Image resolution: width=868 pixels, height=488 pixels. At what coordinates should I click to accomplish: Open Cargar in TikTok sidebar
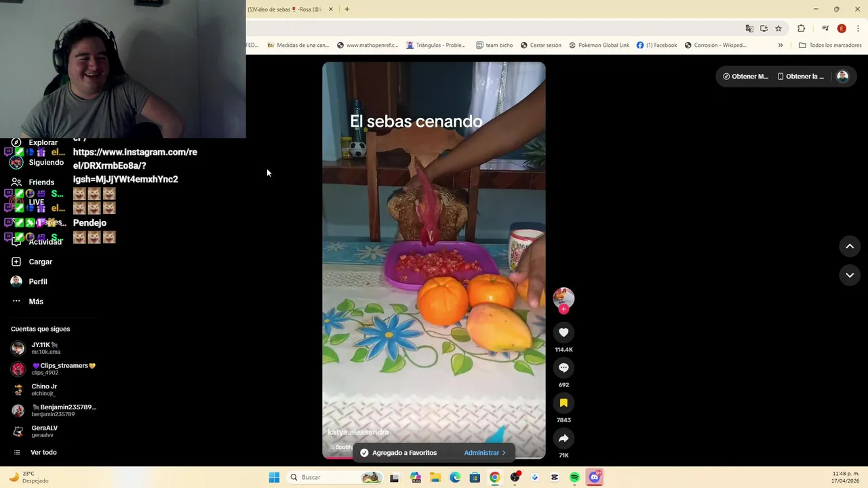tap(33, 262)
